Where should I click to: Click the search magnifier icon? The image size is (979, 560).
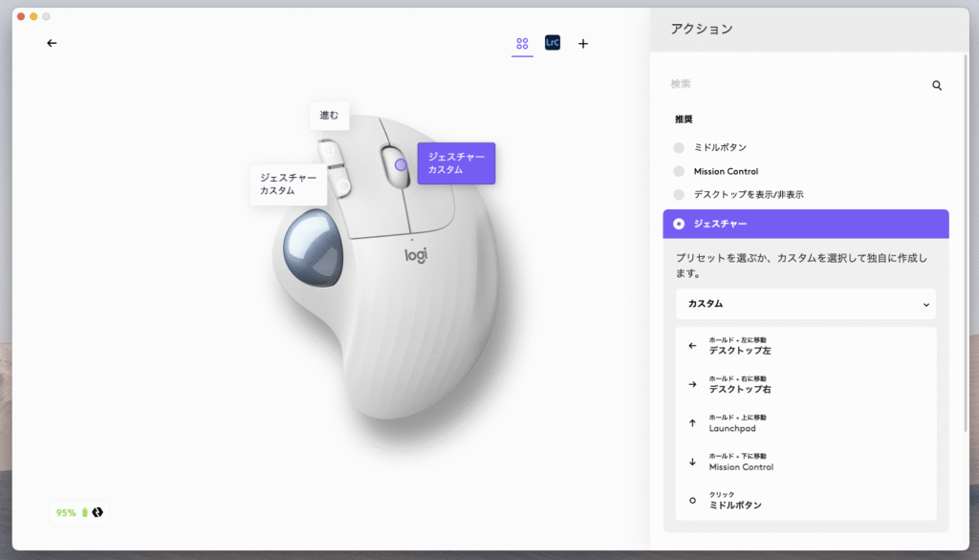tap(937, 86)
